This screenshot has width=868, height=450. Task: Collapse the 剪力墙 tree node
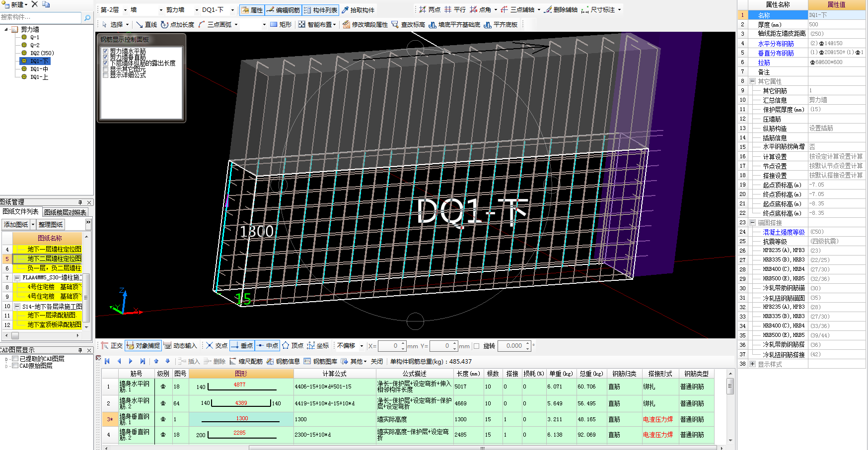(x=6, y=30)
